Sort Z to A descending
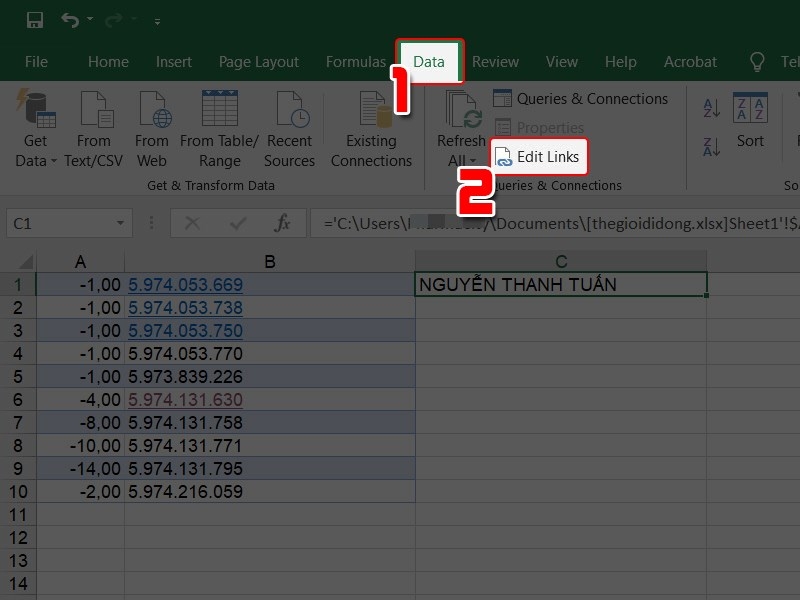The height and width of the screenshot is (600, 800). pyautogui.click(x=711, y=147)
